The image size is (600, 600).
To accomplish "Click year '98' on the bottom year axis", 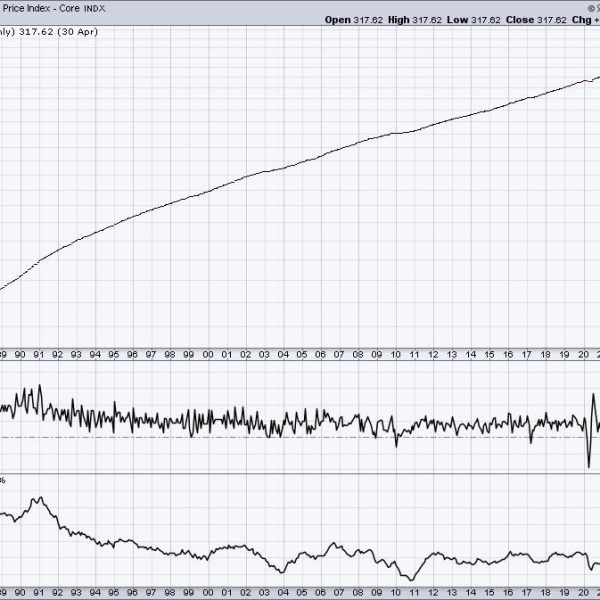I will (x=170, y=593).
